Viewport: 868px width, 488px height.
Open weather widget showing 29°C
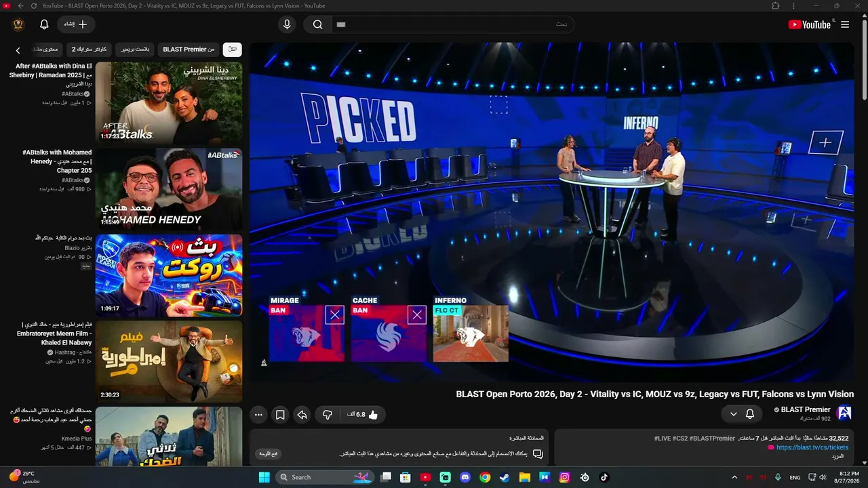pos(24,477)
